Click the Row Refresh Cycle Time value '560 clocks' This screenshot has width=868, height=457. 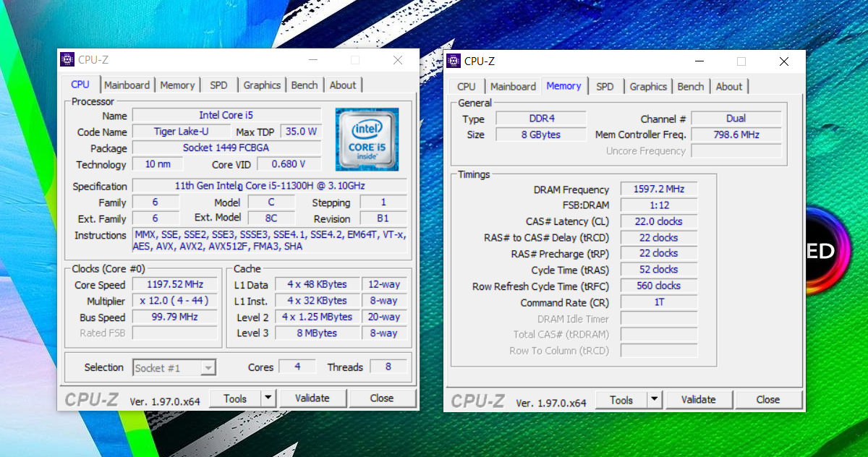point(659,286)
